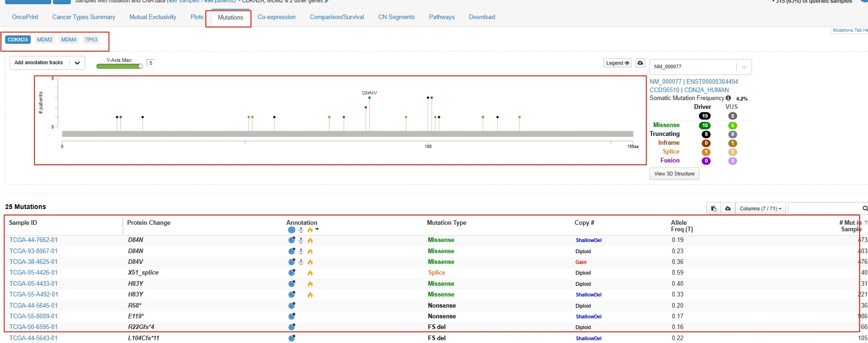
Task: Click the View 3D Structure button
Action: [674, 174]
